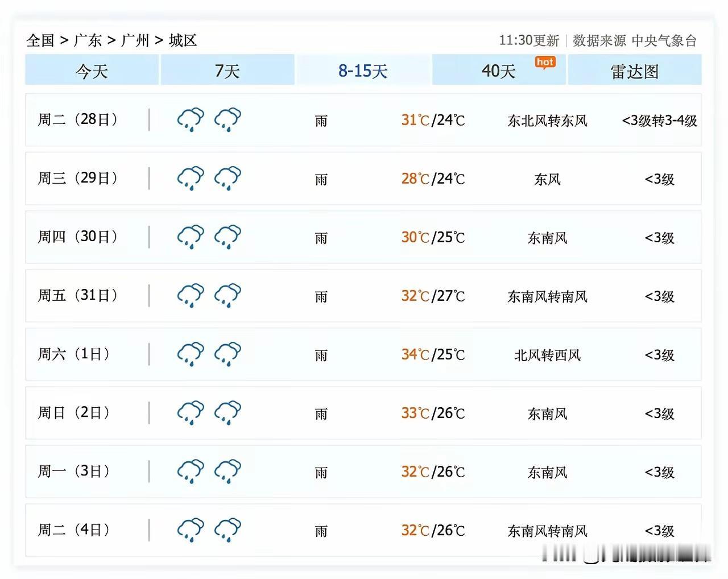728x579 pixels.
Task: Switch to the 雷达图 tab
Action: point(635,70)
